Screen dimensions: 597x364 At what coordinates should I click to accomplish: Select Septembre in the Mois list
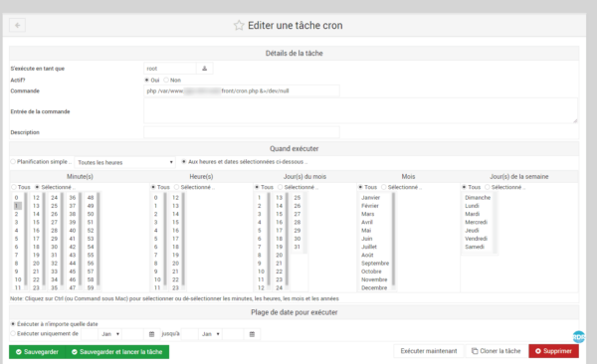375,264
